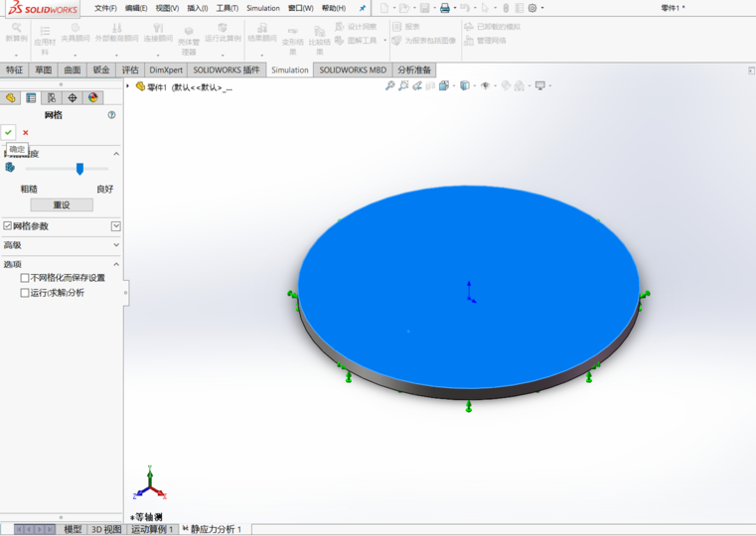Click View Orientation cube icon

click(x=444, y=85)
